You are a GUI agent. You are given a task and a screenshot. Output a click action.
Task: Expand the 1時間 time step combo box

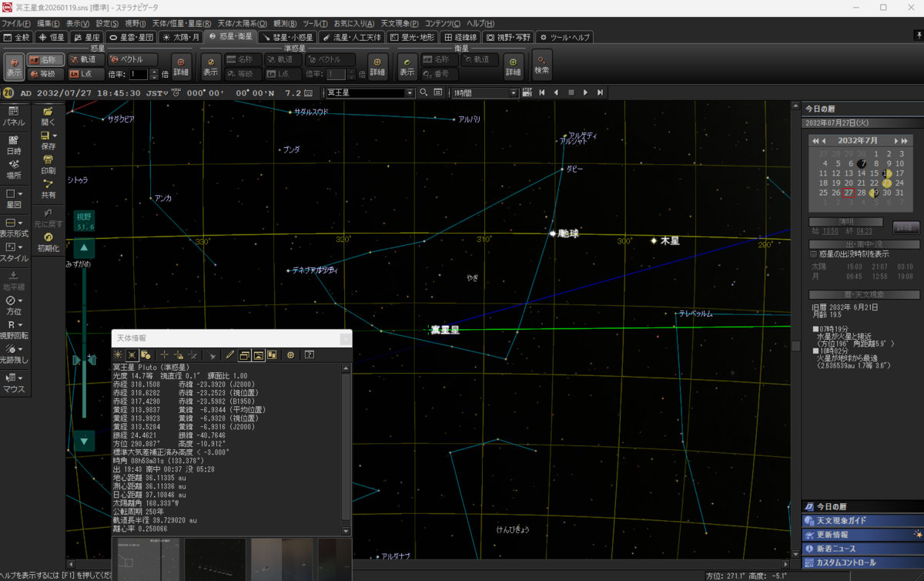click(x=514, y=92)
